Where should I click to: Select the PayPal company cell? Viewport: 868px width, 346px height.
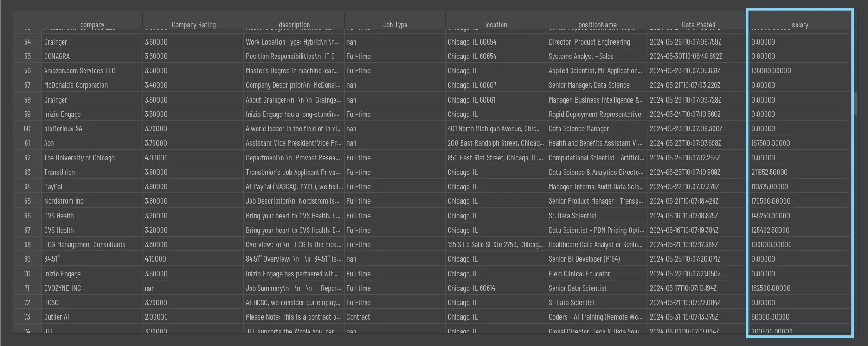tap(92, 186)
